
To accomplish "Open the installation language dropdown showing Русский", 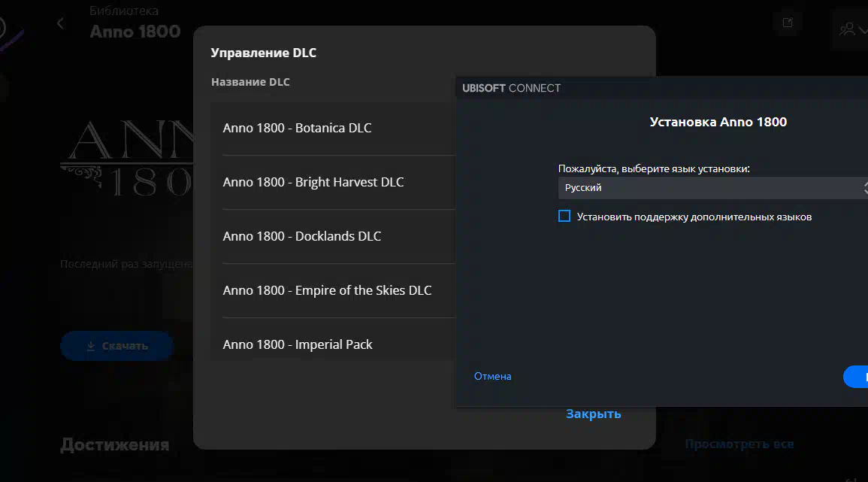I will point(710,188).
